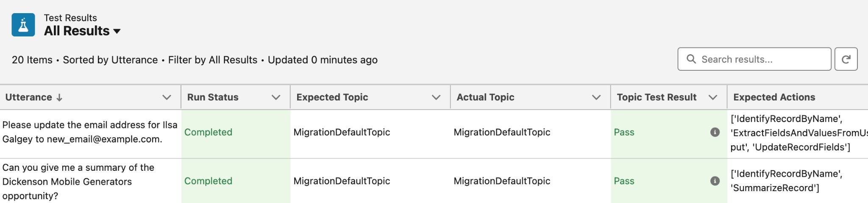Open the Utterance column chevron menu

click(x=167, y=97)
